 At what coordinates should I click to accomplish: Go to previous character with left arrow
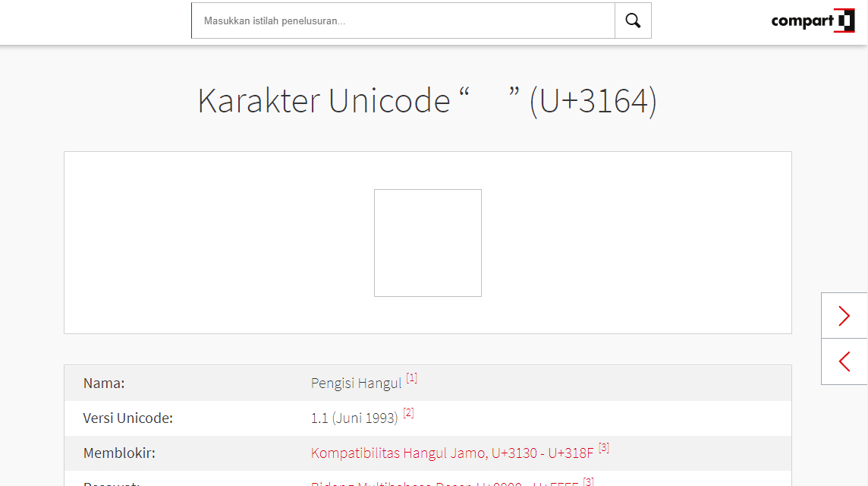coord(844,361)
